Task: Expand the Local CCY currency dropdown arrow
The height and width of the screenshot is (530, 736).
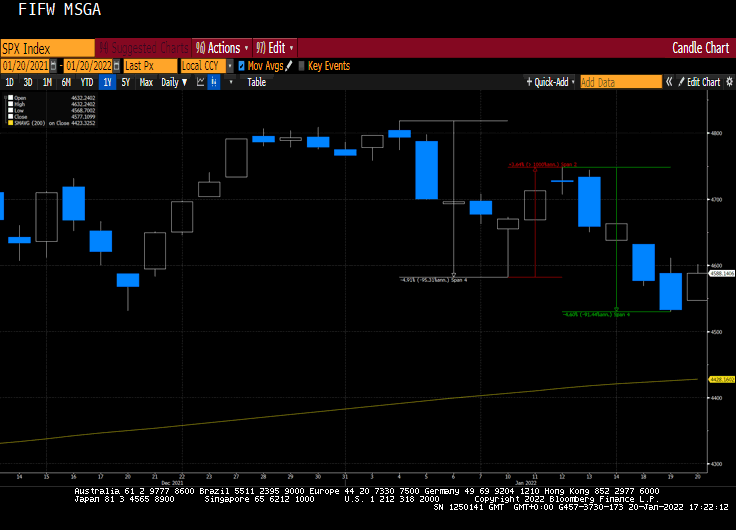Action: tap(230, 66)
